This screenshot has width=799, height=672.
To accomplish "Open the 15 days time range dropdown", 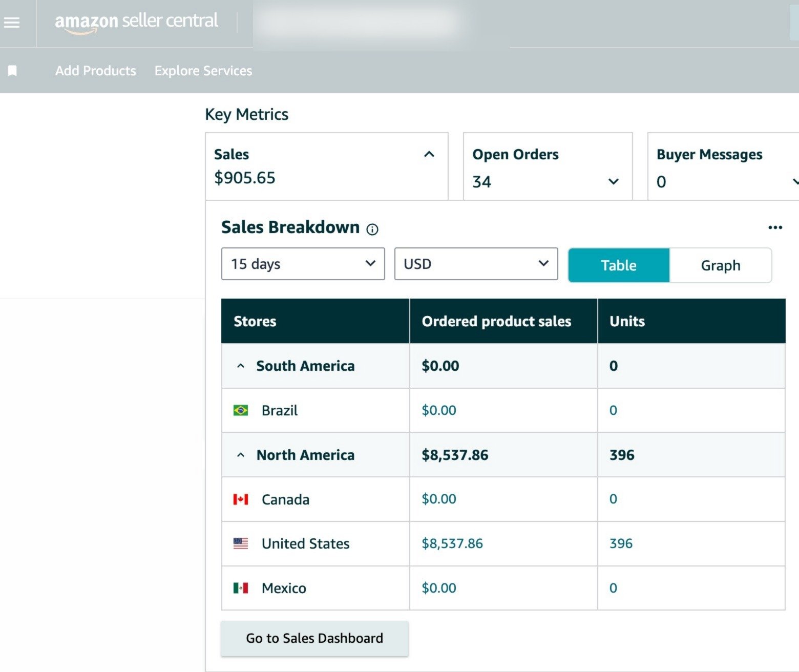I will [x=303, y=264].
